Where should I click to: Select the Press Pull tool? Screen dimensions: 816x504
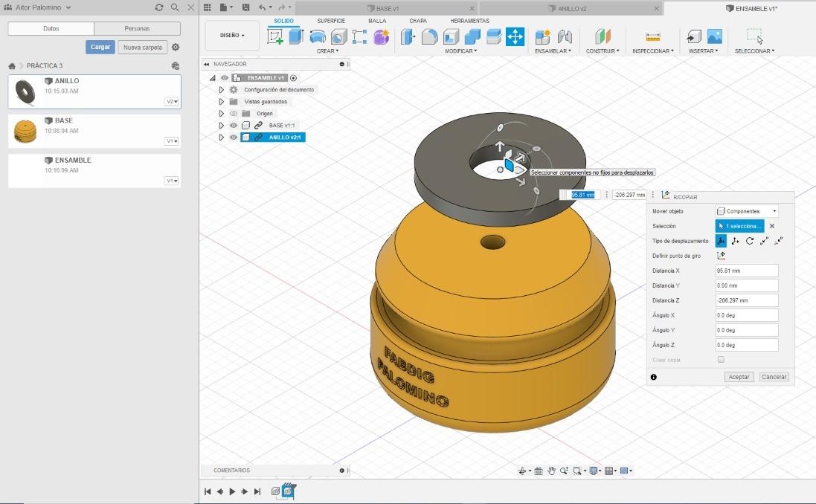click(x=408, y=36)
